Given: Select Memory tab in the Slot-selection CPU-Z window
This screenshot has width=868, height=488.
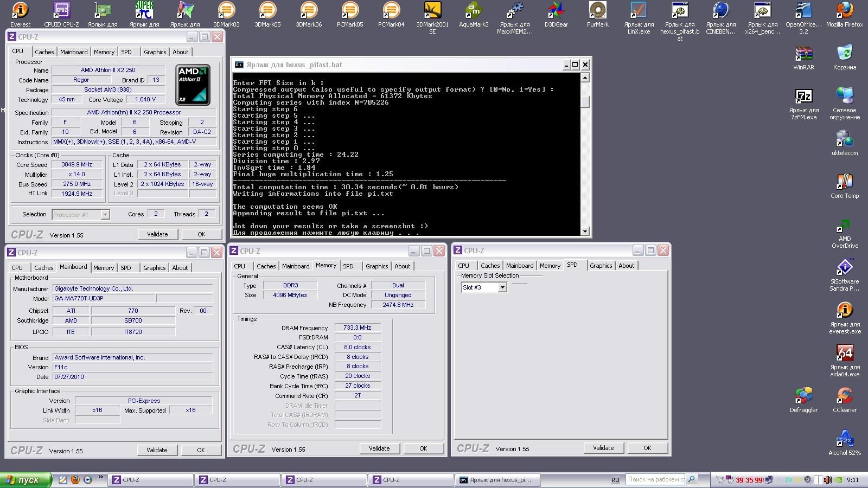Looking at the screenshot, I should tap(550, 266).
